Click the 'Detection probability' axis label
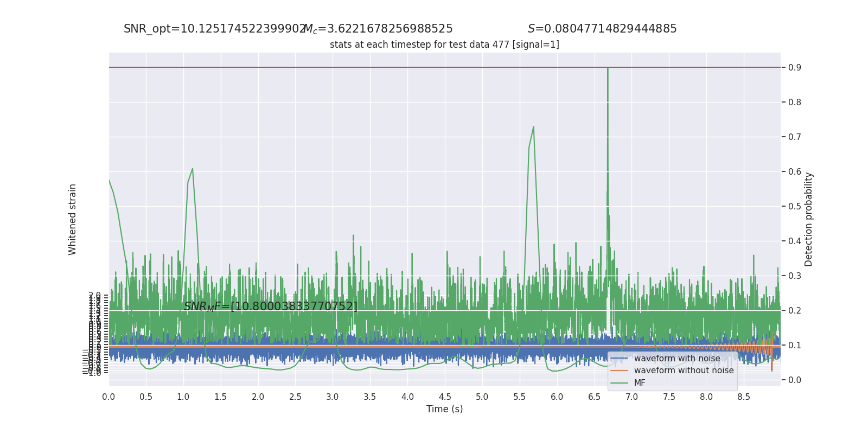868x434 pixels. tap(809, 219)
